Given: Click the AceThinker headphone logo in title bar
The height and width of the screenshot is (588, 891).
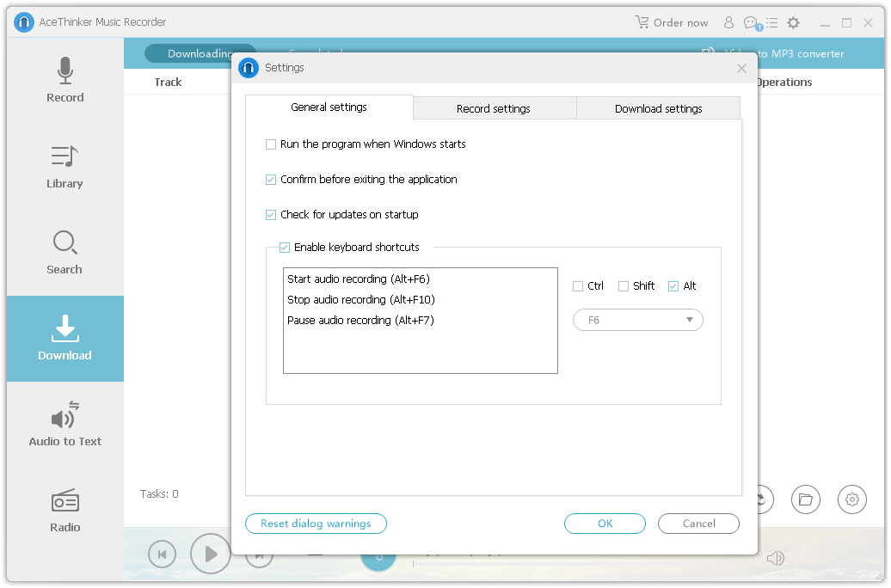Looking at the screenshot, I should pos(24,22).
